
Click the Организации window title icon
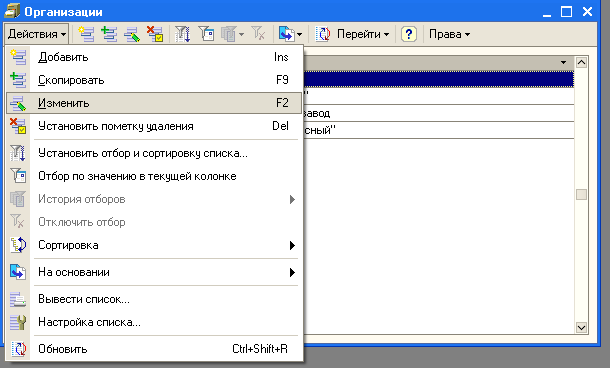pyautogui.click(x=12, y=11)
